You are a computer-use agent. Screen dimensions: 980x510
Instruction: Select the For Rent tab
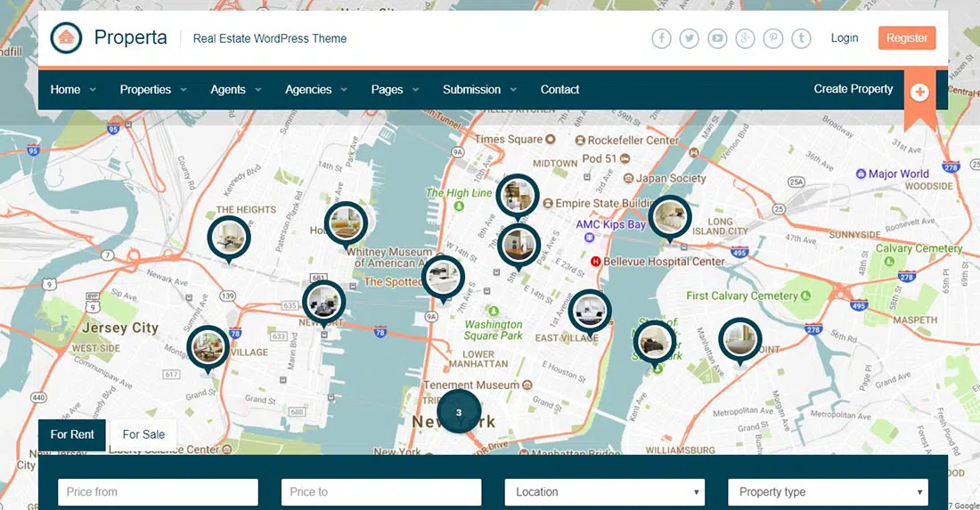pyautogui.click(x=72, y=434)
